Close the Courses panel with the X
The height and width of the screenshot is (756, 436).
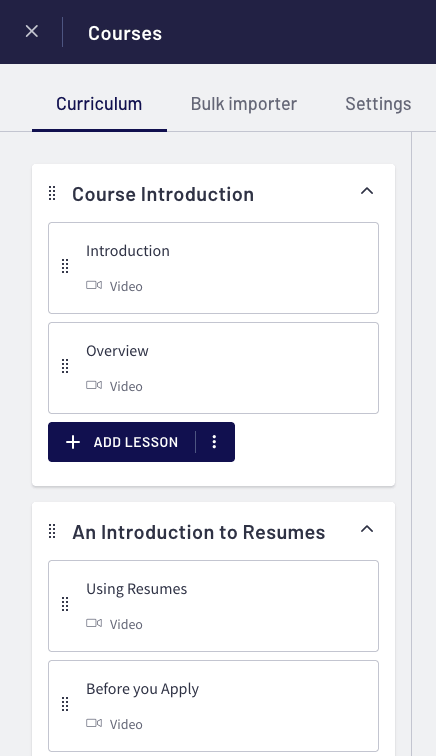point(32,31)
